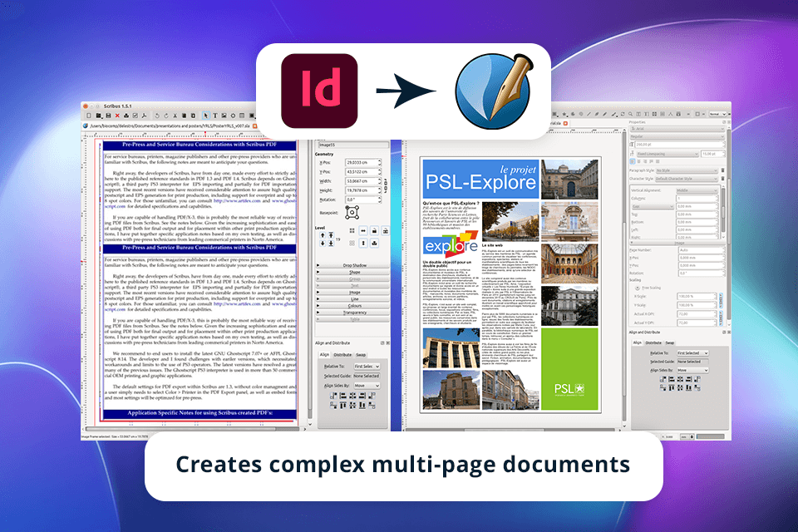Click Redo arrow in left Scribus toolbar
The width and height of the screenshot is (798, 532).
pos(166,116)
